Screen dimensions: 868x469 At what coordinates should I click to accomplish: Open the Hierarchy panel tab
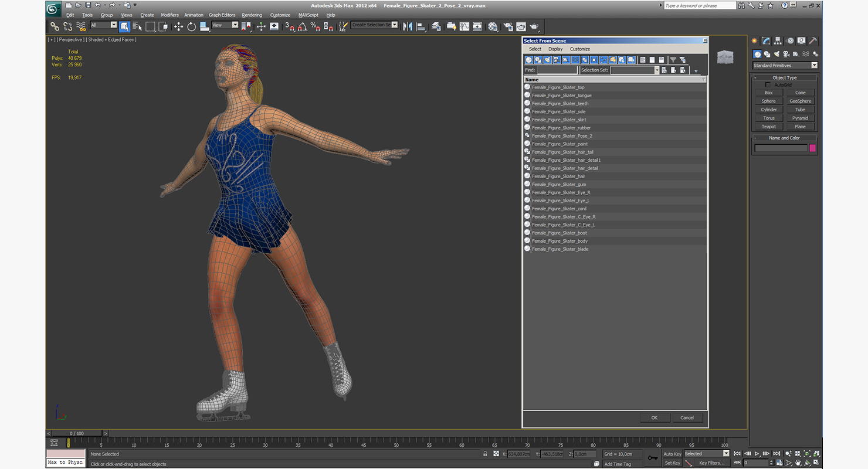pyautogui.click(x=778, y=41)
